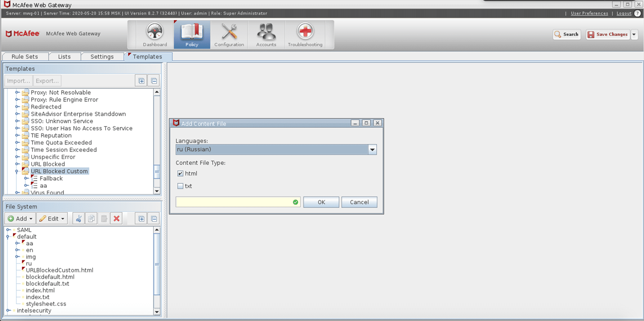Expand the en folder node
Viewport: 644px width, 321px height.
click(x=17, y=250)
